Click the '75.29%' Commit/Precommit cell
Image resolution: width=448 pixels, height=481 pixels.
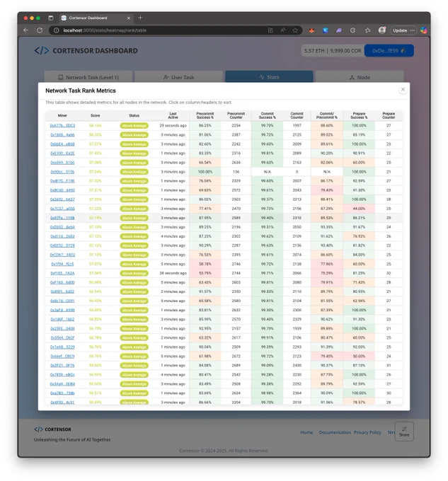click(327, 273)
